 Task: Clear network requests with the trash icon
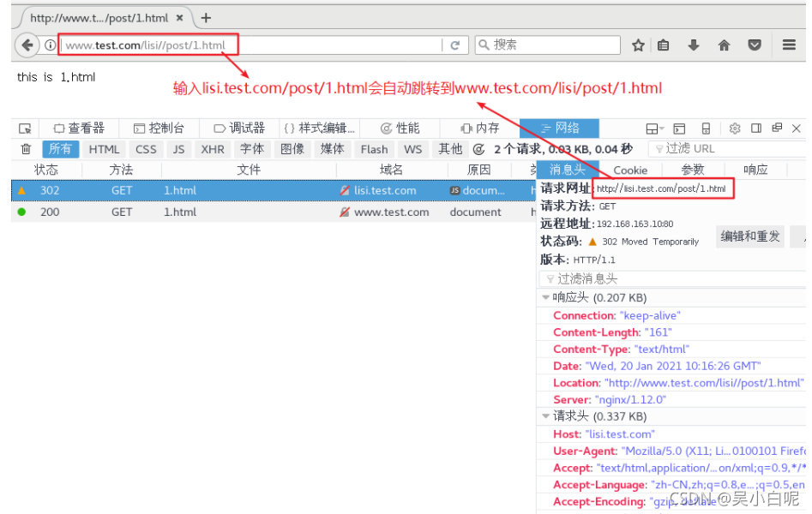[x=26, y=149]
